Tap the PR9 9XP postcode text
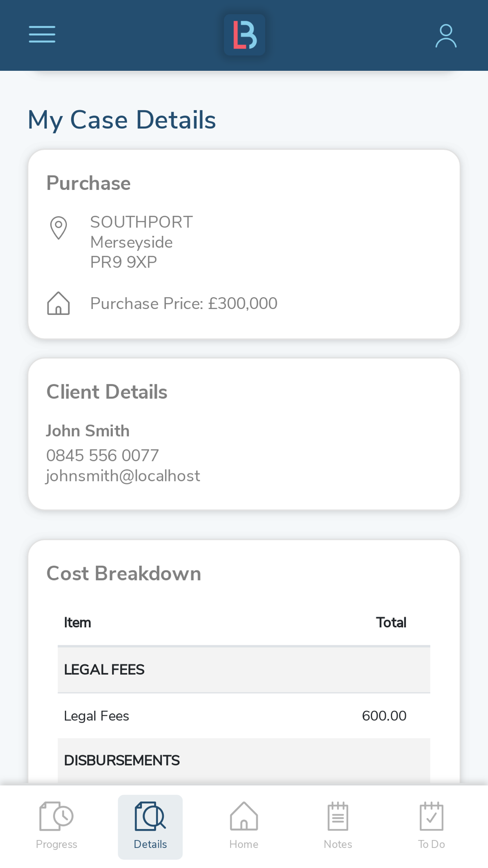This screenshot has width=488, height=868. 123,262
